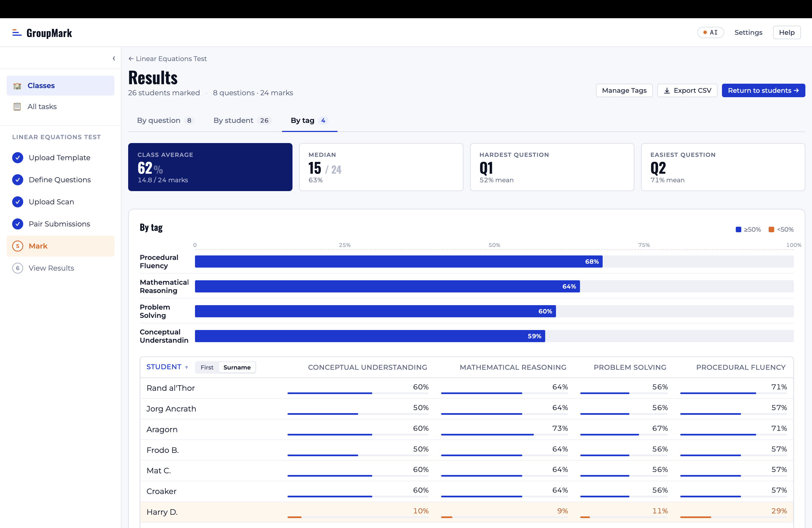Click the Export CSV download icon

tap(667, 91)
